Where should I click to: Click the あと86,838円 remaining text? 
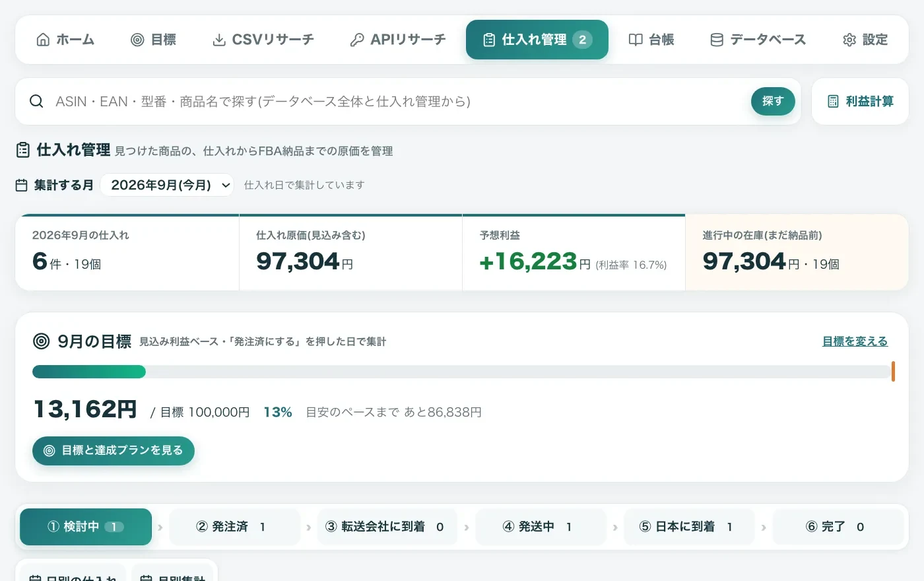(443, 412)
